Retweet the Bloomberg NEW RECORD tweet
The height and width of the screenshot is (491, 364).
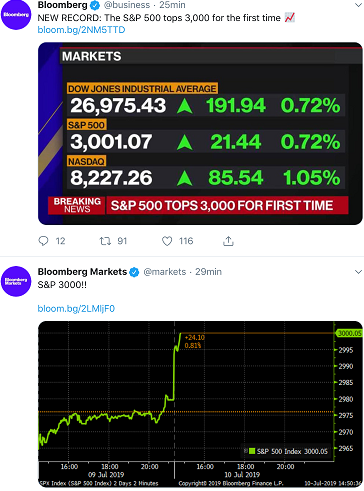point(105,241)
